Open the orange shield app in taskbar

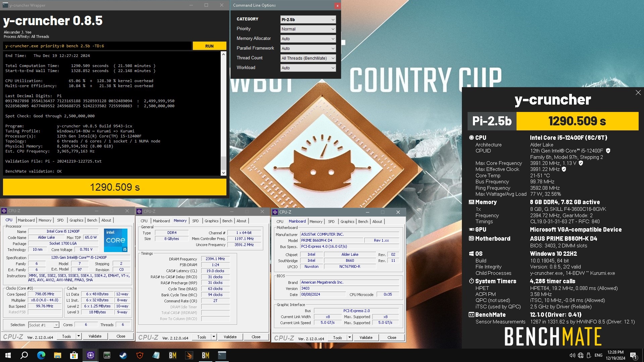140,355
